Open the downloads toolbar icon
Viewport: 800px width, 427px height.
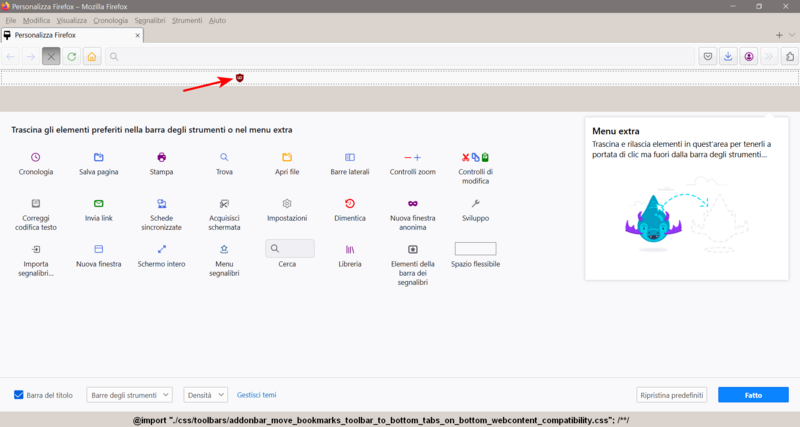click(x=728, y=57)
